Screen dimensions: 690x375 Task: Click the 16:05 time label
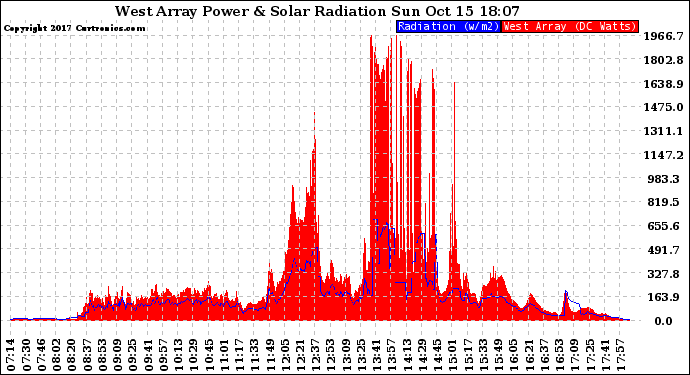click(514, 355)
